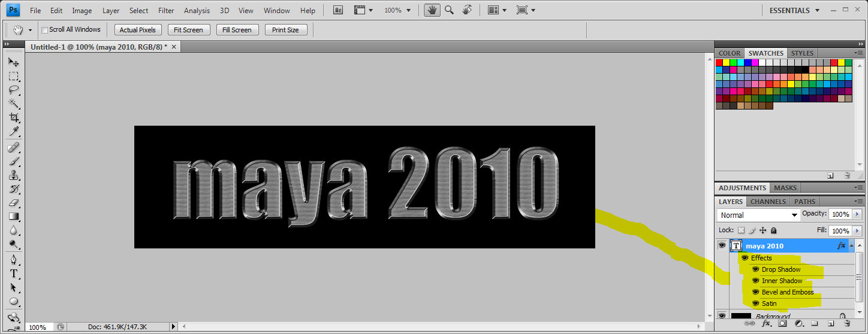Collapse the maya 2010 layer effects list arrow
Screen dimensions: 868x334
click(852, 245)
